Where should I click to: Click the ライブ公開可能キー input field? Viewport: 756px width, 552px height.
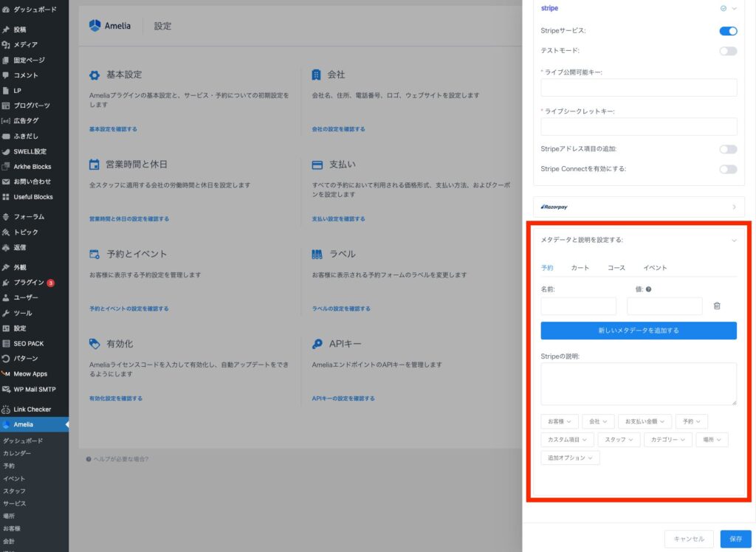(639, 88)
